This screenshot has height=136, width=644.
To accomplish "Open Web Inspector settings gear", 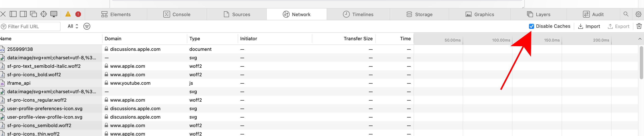I will click(638, 14).
